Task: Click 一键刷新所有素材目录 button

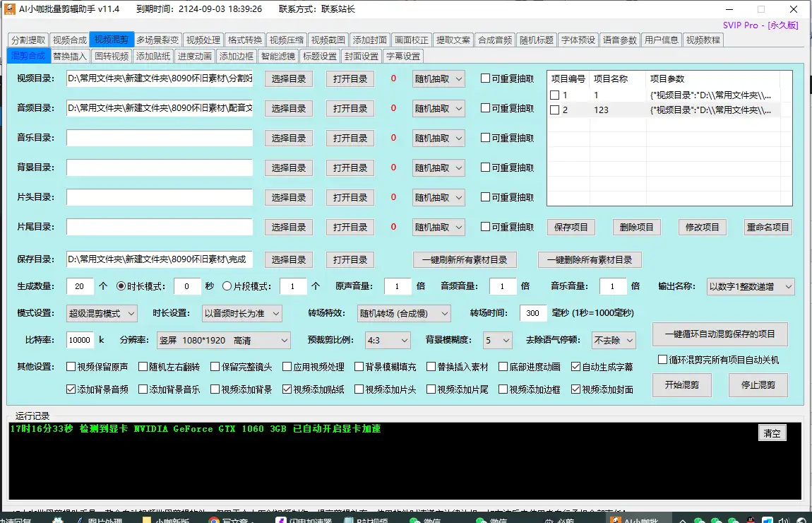Action: coord(465,259)
